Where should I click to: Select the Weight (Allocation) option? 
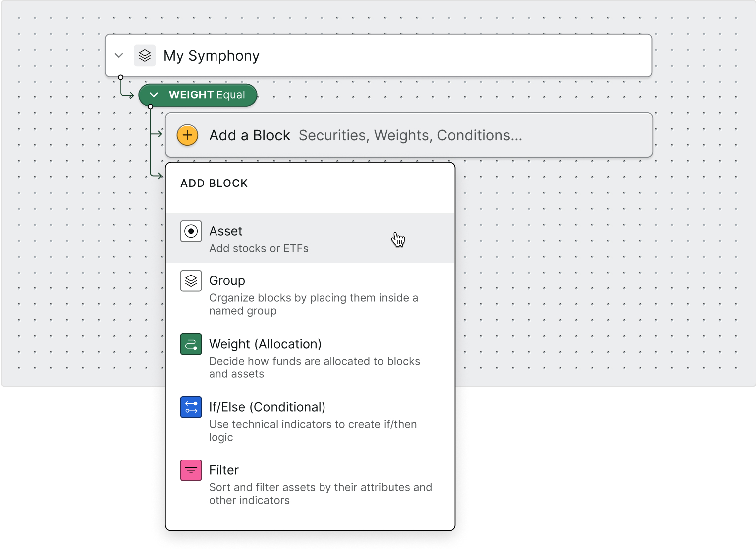pyautogui.click(x=310, y=358)
